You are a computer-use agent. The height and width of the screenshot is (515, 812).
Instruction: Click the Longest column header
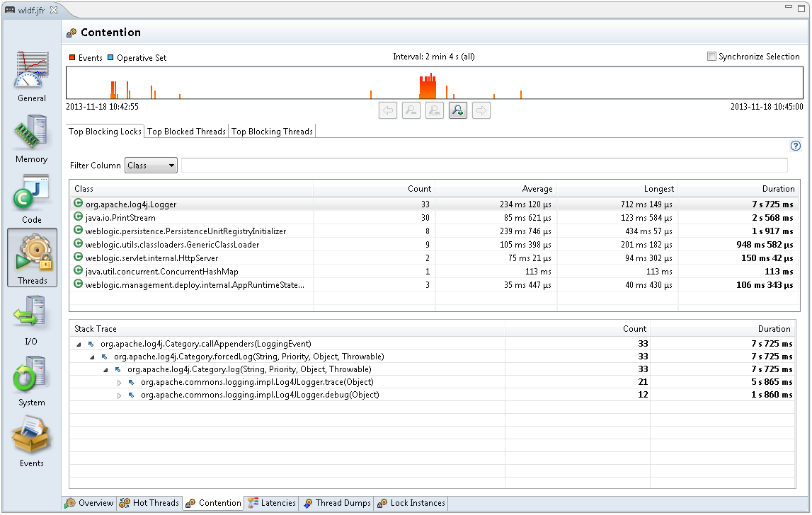[617, 189]
